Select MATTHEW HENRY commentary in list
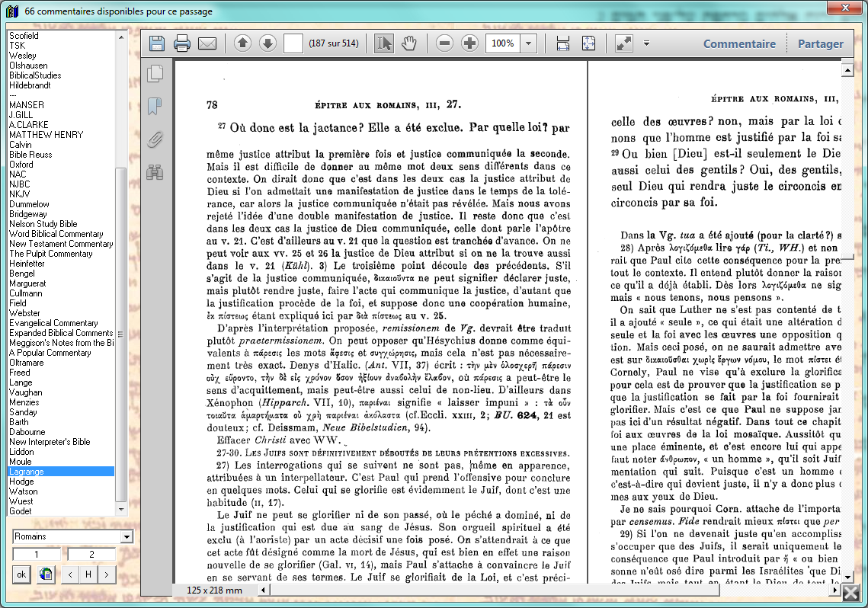 pyautogui.click(x=46, y=134)
